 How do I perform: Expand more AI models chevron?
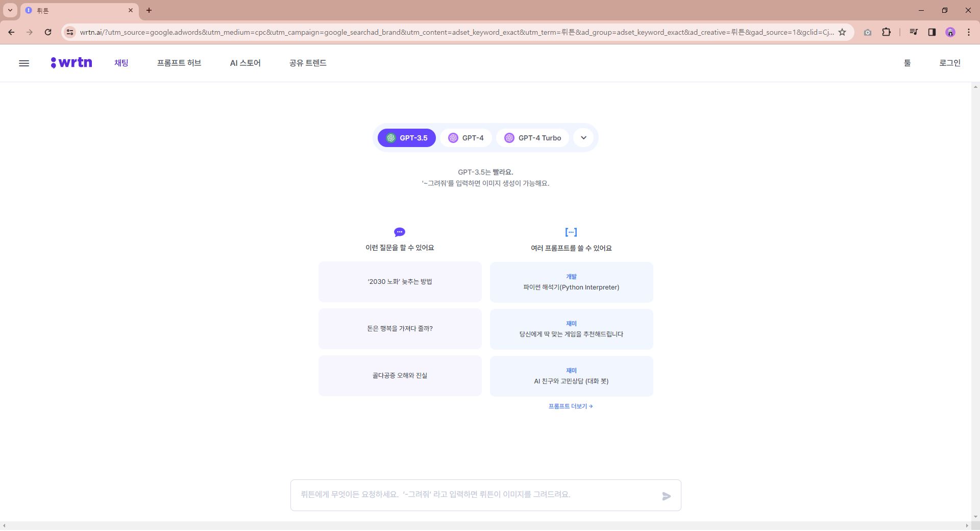pos(583,138)
